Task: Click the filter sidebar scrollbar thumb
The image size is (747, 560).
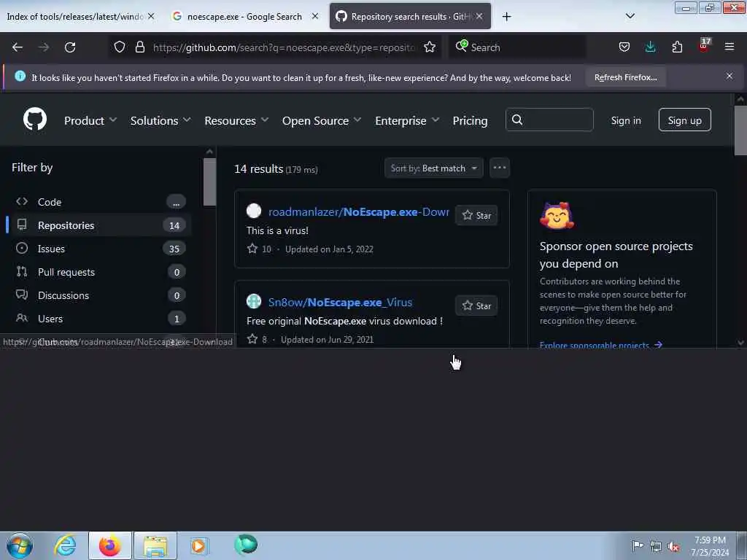Action: click(209, 182)
